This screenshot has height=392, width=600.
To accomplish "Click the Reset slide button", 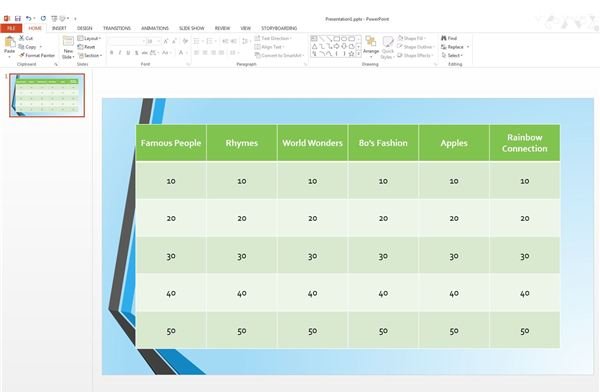I will (86, 47).
